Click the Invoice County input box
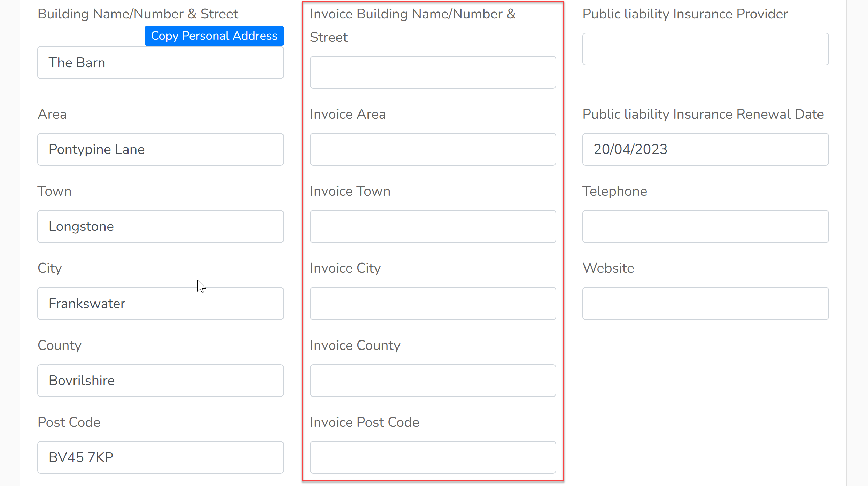This screenshot has height=486, width=868. pyautogui.click(x=433, y=381)
